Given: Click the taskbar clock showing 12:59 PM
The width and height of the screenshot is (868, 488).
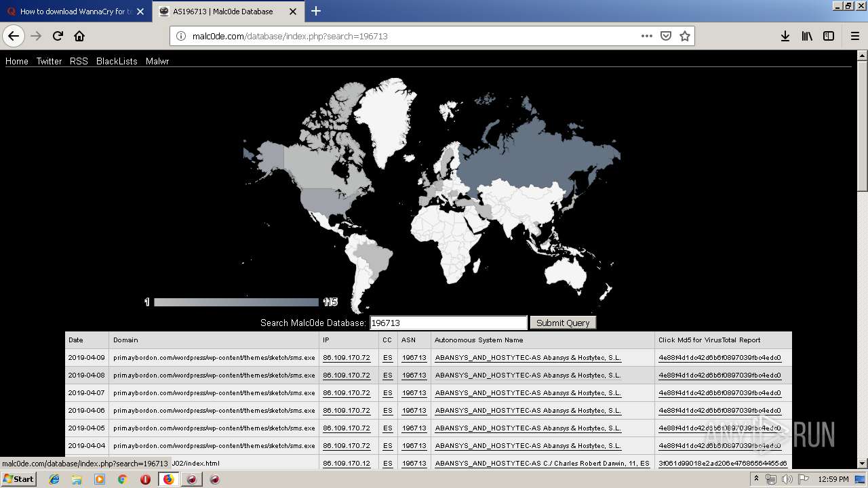Looking at the screenshot, I should coord(833,479).
